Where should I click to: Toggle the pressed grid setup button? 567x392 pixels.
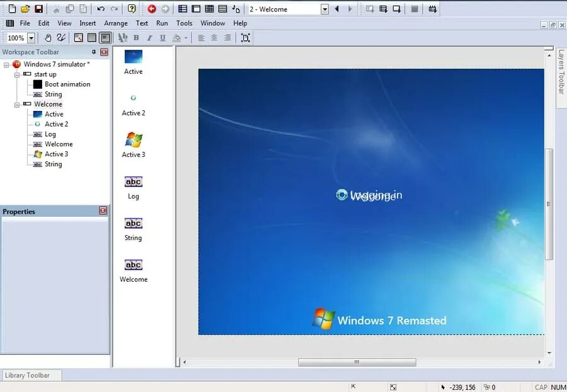pyautogui.click(x=106, y=38)
